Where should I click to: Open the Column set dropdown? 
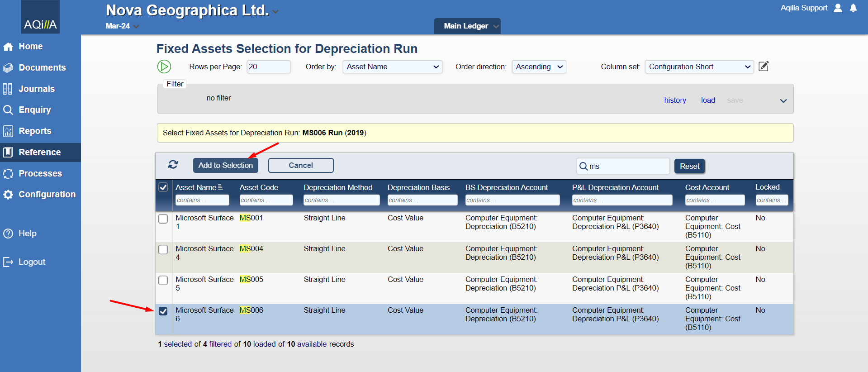click(699, 67)
